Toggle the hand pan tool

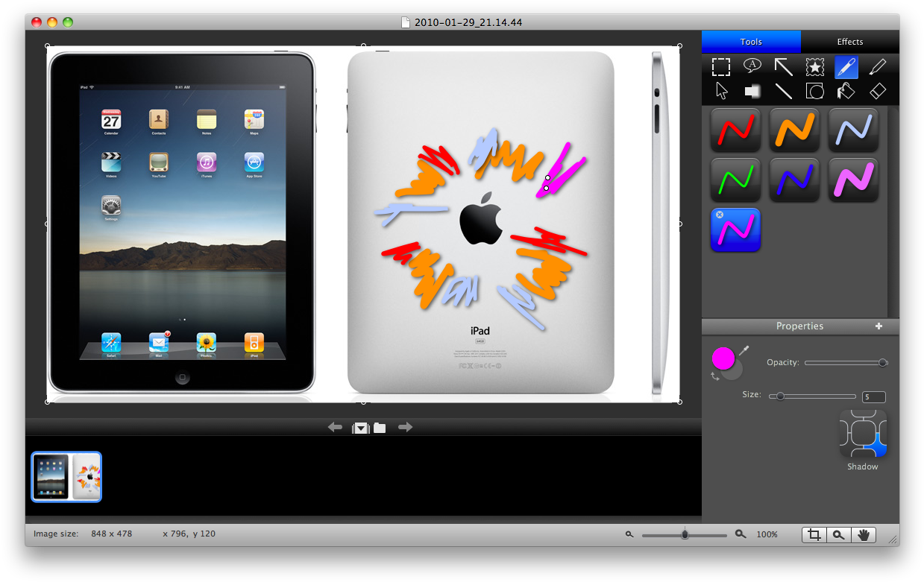pyautogui.click(x=864, y=534)
